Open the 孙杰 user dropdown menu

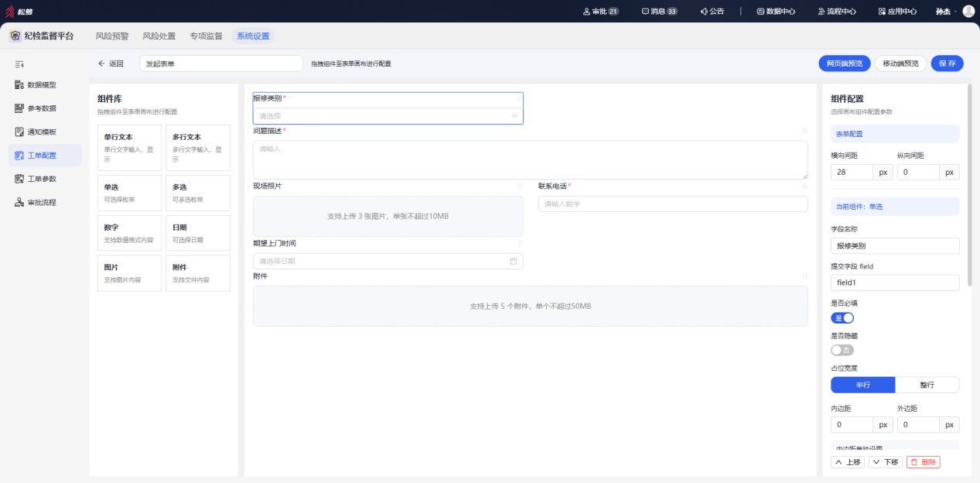pos(946,12)
